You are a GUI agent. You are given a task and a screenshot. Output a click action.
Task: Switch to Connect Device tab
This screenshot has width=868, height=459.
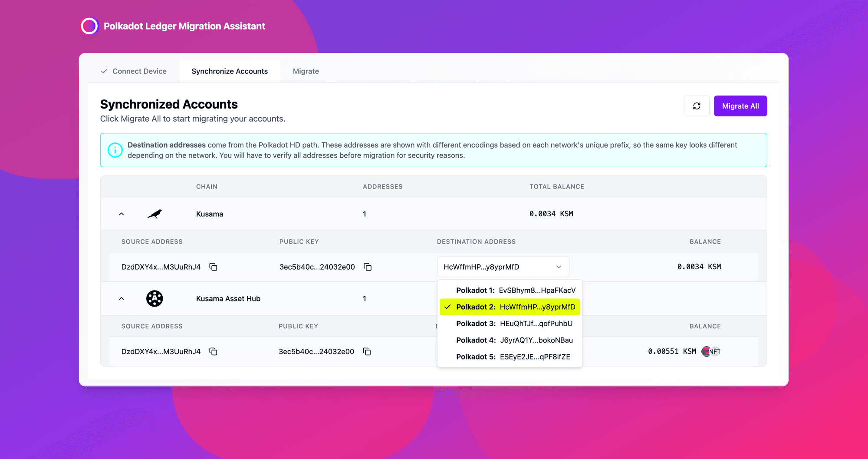tap(134, 71)
